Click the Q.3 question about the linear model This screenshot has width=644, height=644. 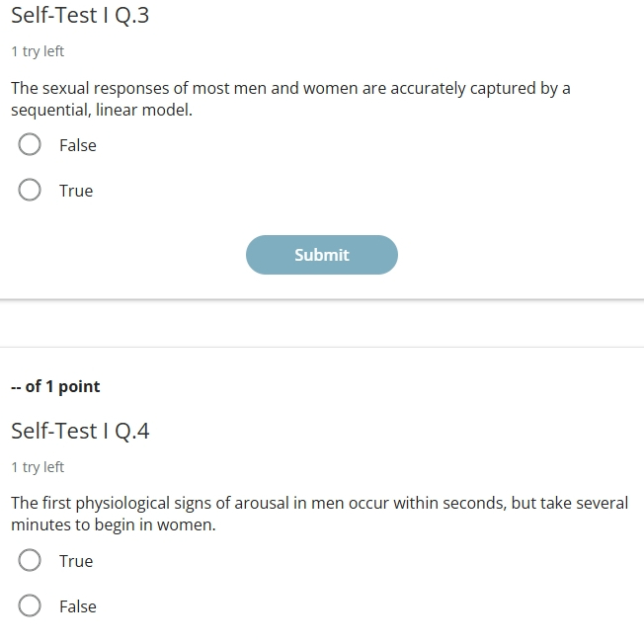[x=290, y=99]
